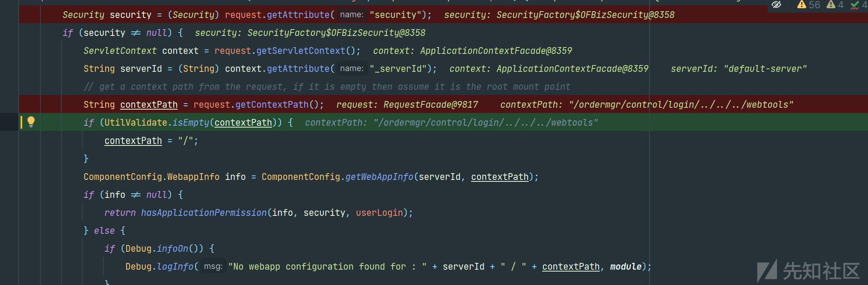Image resolution: width=868 pixels, height=285 pixels.
Task: Click the "name:" hint before "_serverId"
Action: click(x=352, y=68)
